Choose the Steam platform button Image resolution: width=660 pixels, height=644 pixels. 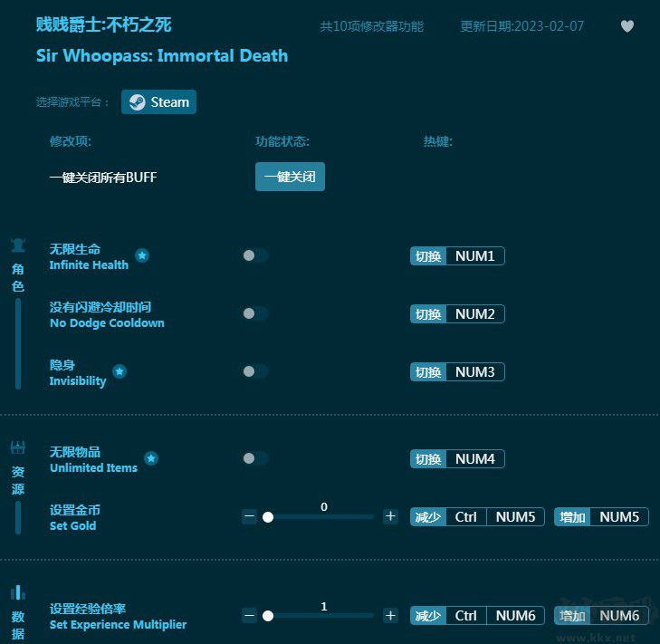[159, 101]
